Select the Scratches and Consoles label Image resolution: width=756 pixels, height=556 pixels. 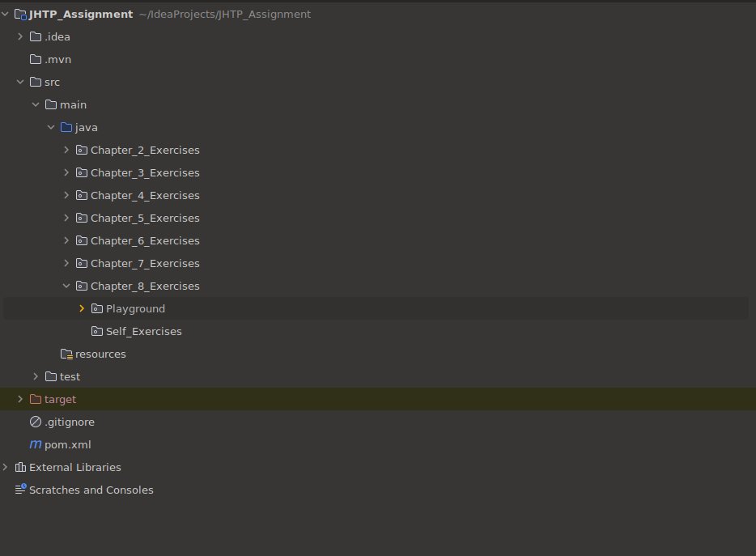pos(91,490)
